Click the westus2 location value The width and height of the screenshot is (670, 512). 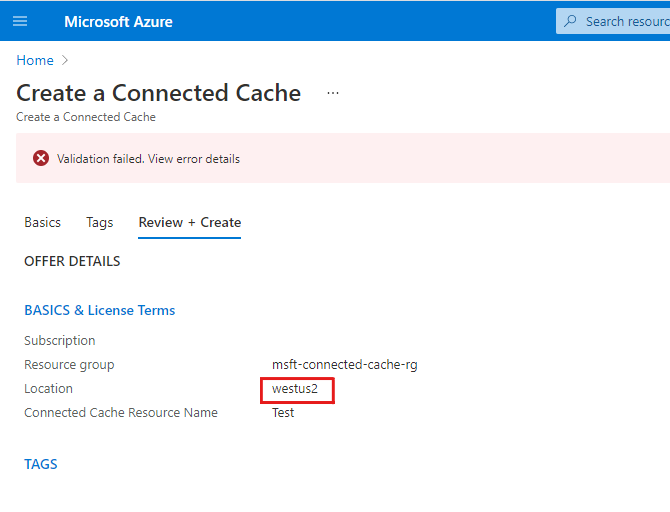(294, 389)
